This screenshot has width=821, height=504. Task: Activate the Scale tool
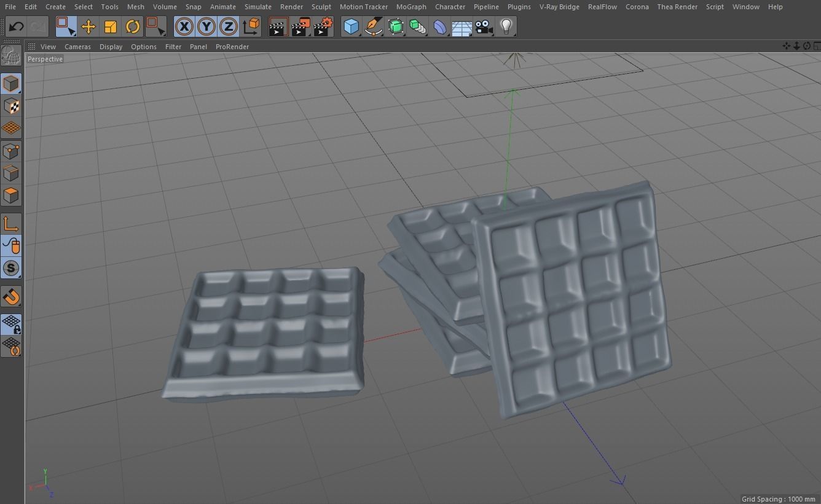coord(111,26)
